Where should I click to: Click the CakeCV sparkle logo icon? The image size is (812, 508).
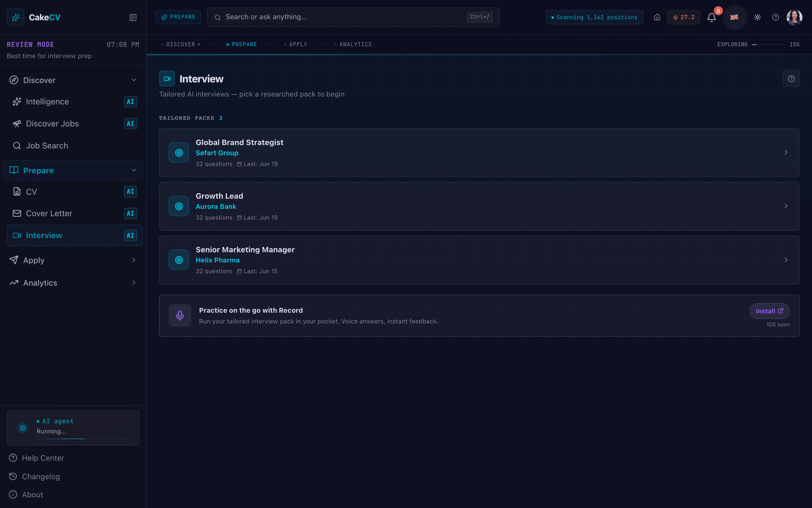[16, 17]
